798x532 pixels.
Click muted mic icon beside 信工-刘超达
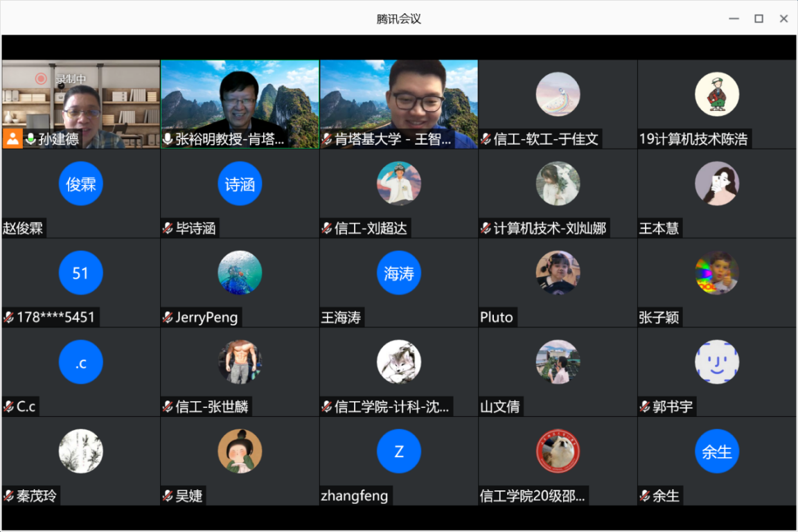(327, 228)
